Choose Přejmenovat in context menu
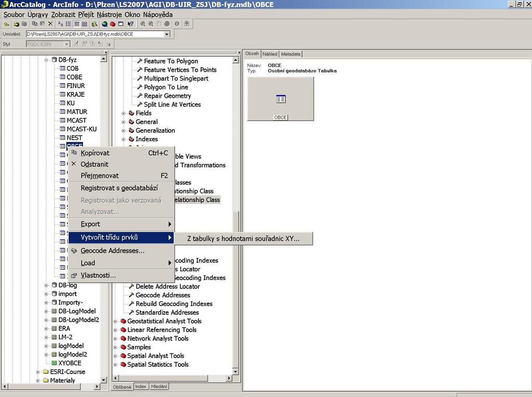 122,176
